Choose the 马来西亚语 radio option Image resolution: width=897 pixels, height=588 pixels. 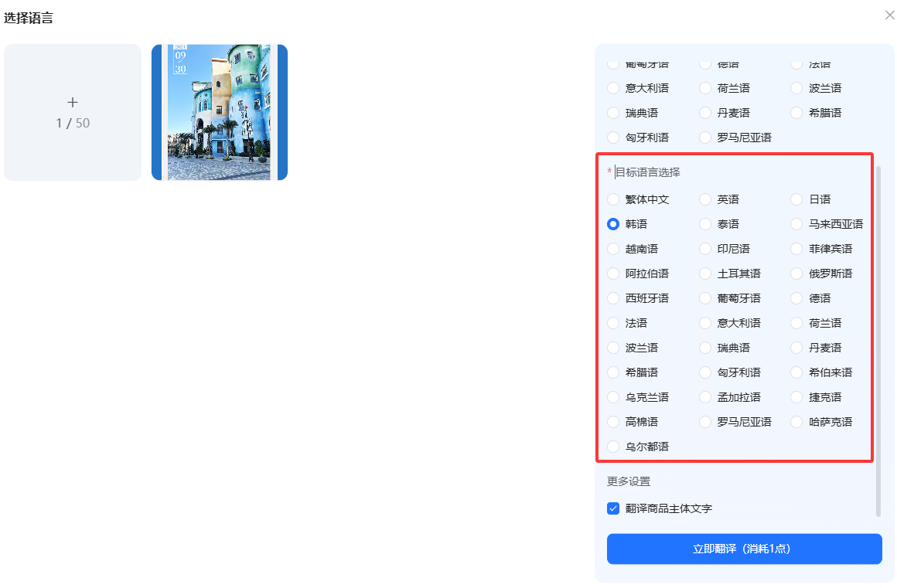(797, 224)
